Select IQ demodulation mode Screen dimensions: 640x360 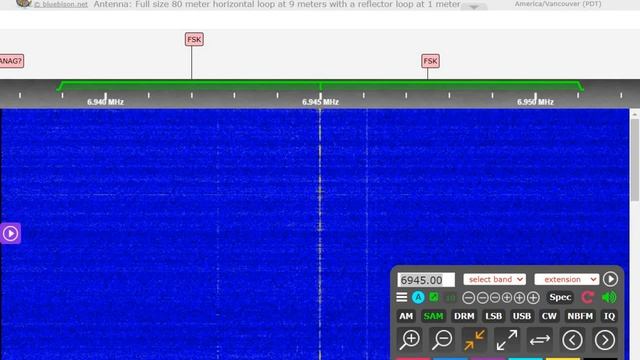(609, 316)
